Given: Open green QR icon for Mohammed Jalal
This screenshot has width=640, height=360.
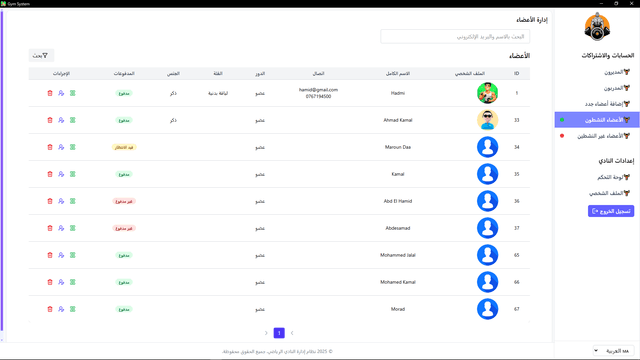Looking at the screenshot, I should click(x=73, y=255).
